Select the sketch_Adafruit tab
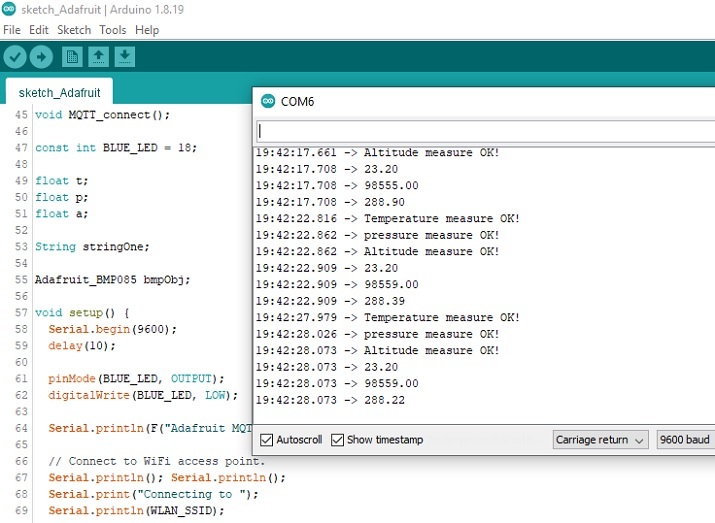The image size is (715, 523). coord(59,93)
